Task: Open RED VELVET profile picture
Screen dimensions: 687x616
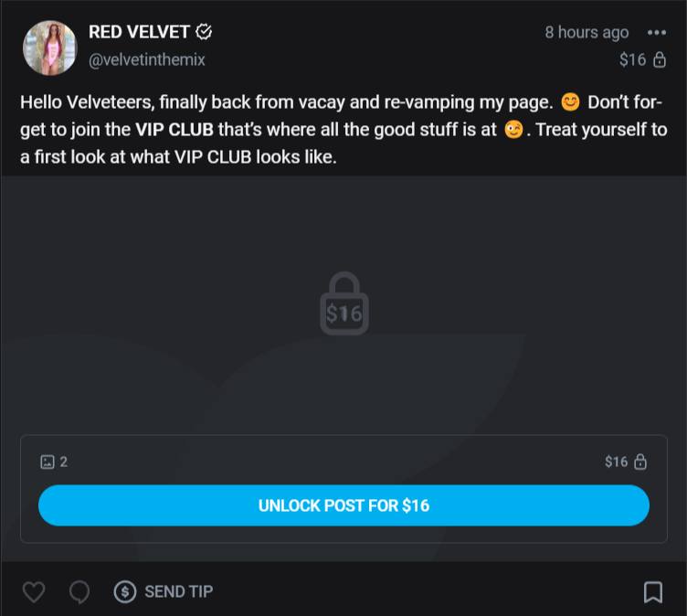Action: click(x=50, y=48)
